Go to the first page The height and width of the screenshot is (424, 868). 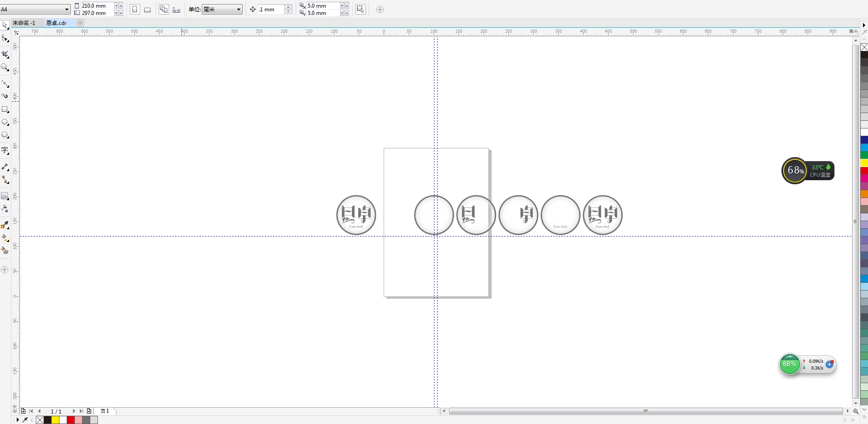(x=31, y=411)
